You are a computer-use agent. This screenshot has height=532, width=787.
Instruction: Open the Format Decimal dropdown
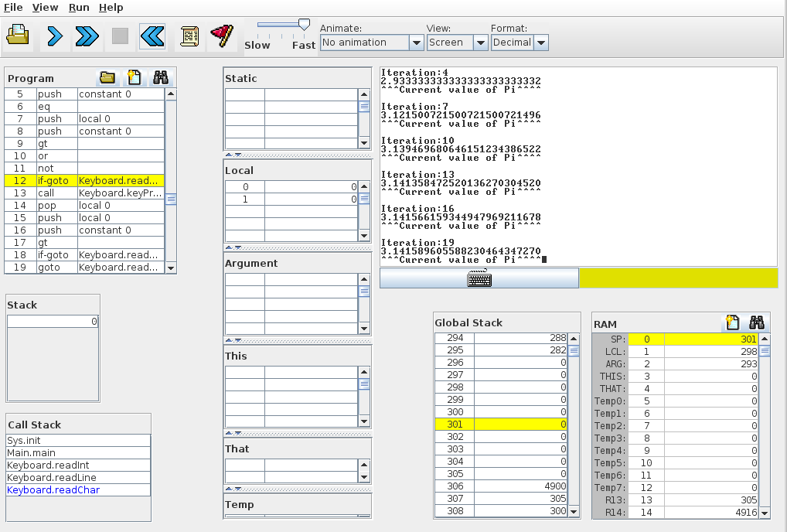click(x=520, y=43)
